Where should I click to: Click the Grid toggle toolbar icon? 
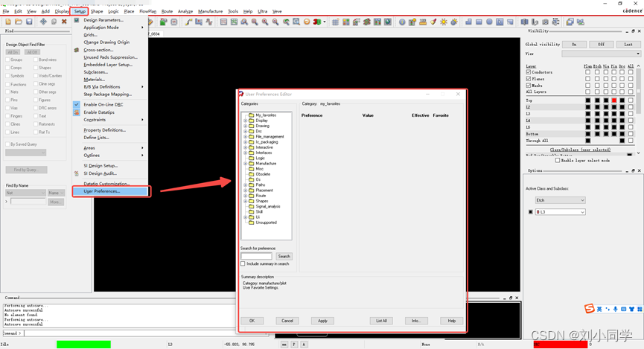coord(335,22)
